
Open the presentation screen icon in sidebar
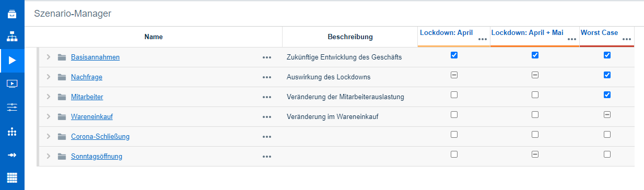12,84
